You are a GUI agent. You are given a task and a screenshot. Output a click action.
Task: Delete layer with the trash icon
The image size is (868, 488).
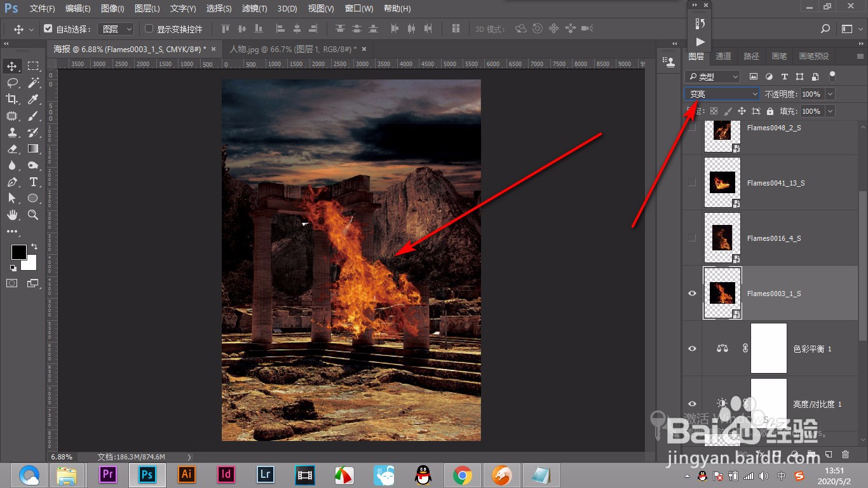coord(845,454)
